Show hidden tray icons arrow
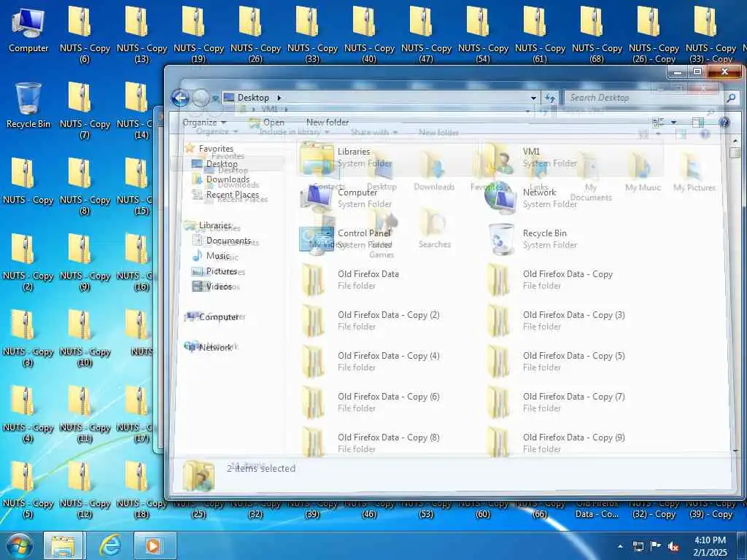This screenshot has width=747, height=560. point(620,546)
